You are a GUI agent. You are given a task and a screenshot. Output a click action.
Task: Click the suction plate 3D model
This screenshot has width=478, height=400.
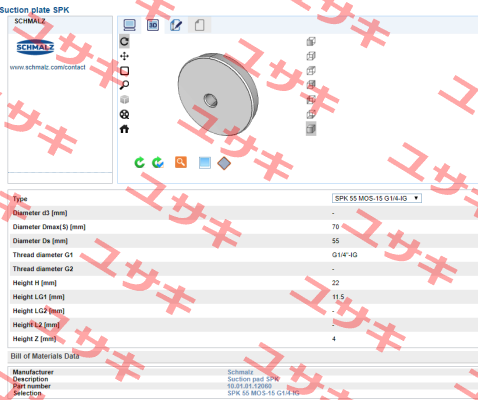click(218, 94)
